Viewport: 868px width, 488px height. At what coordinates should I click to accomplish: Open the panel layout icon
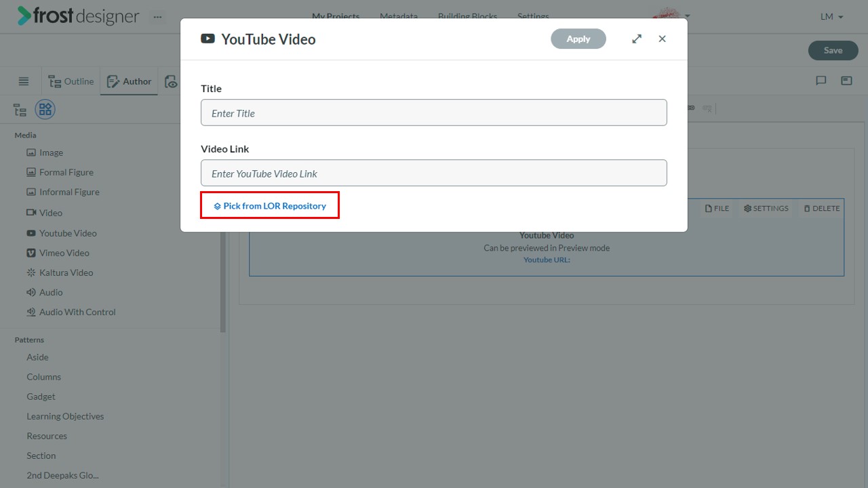coord(846,81)
